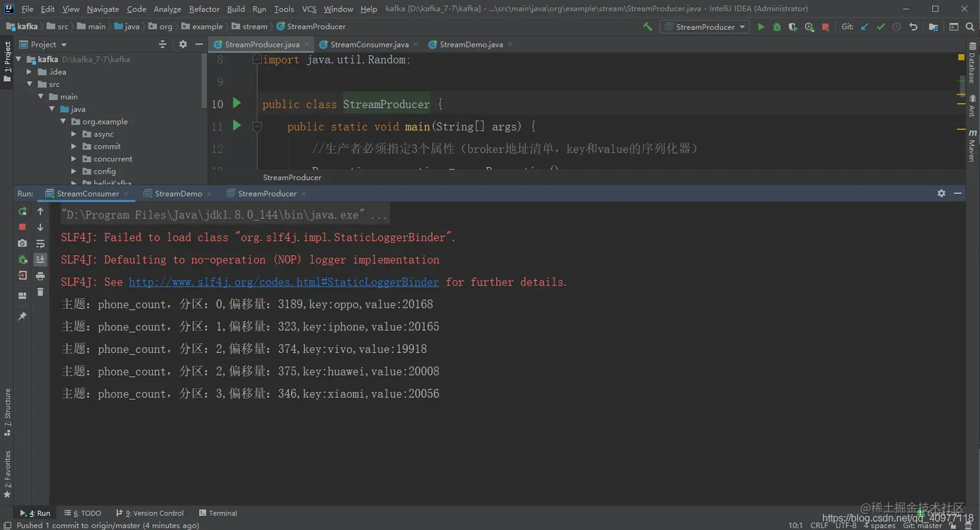Click the Build project hammer icon
Screen dimensions: 980x530
click(647, 27)
